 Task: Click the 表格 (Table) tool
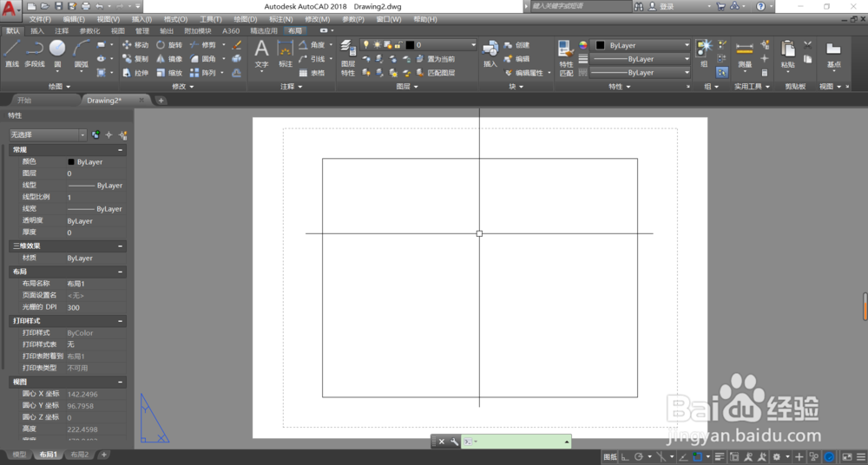click(x=312, y=73)
